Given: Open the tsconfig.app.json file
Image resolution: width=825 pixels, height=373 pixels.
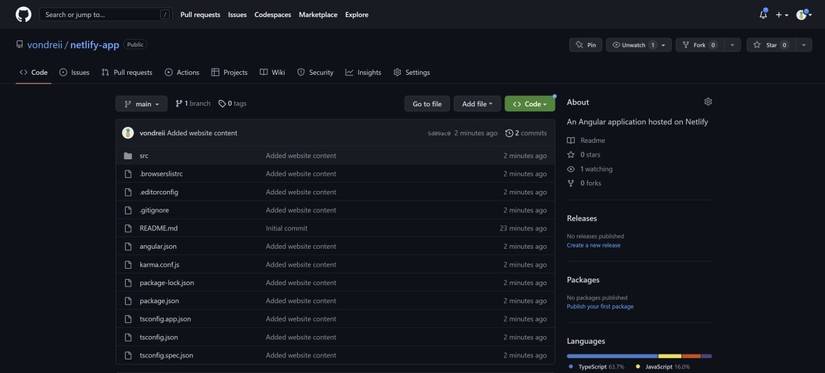Looking at the screenshot, I should 165,319.
